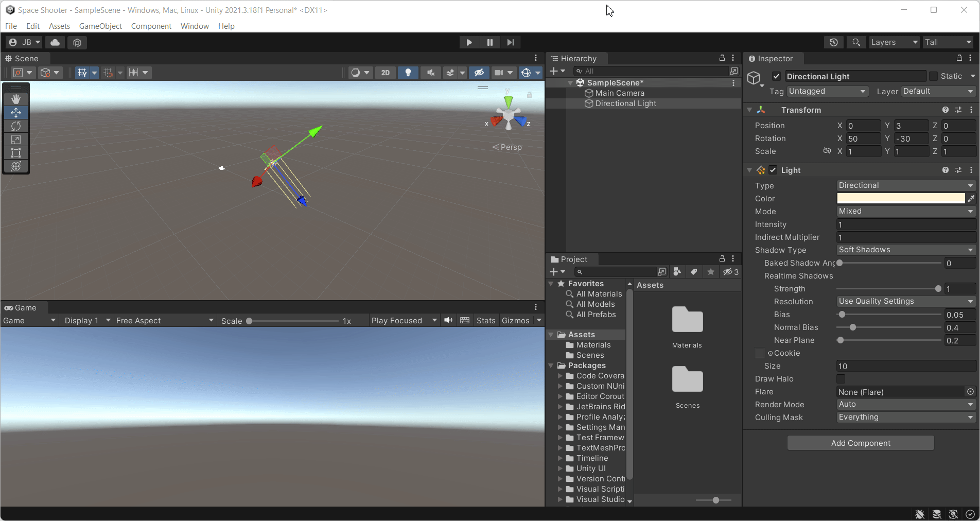Click the Play button
This screenshot has height=521, width=980.
469,42
